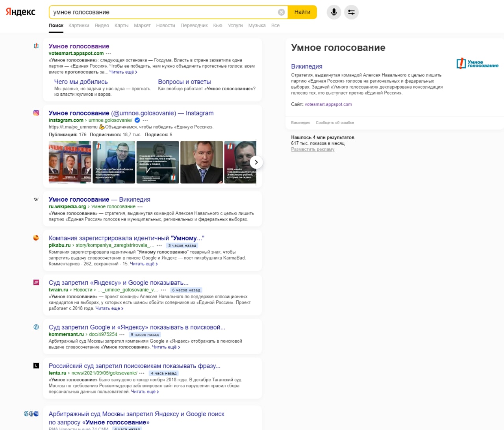Click the tvrain.ru favicon
Screen dimensions: 504x430
click(36, 282)
